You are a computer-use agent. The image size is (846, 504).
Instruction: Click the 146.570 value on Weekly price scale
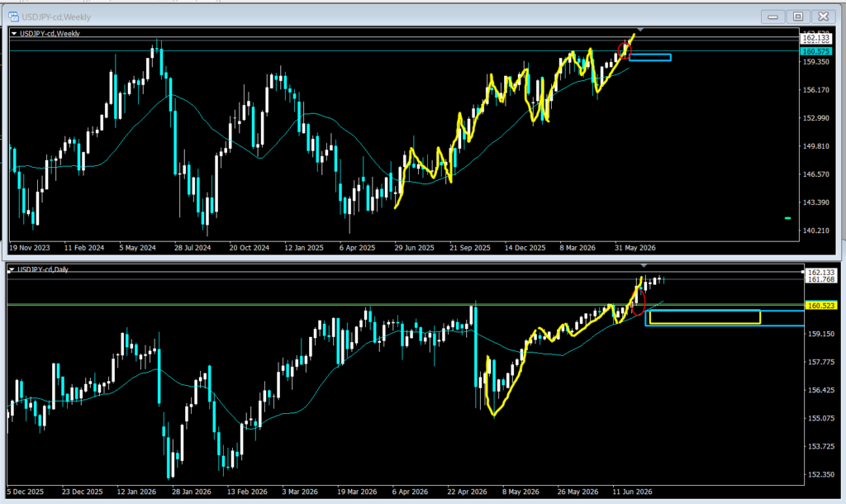coord(815,174)
